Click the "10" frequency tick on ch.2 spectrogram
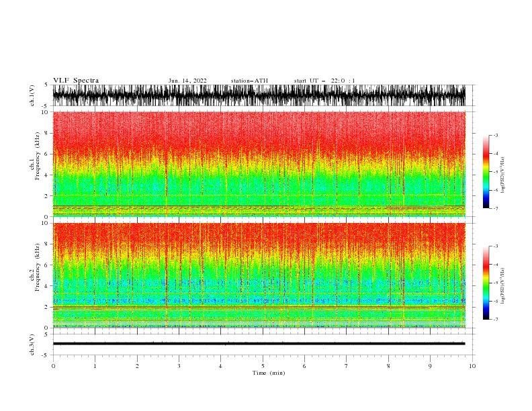Image resolution: width=532 pixels, height=411 pixels. click(45, 223)
